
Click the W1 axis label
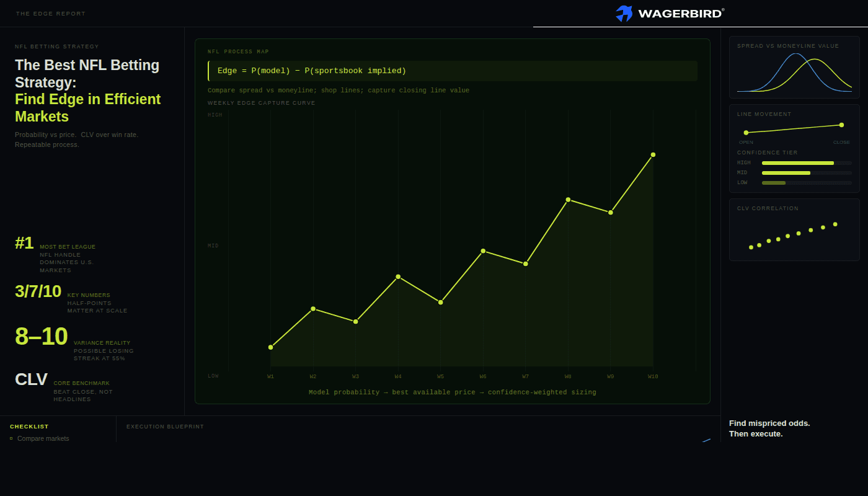tap(270, 376)
